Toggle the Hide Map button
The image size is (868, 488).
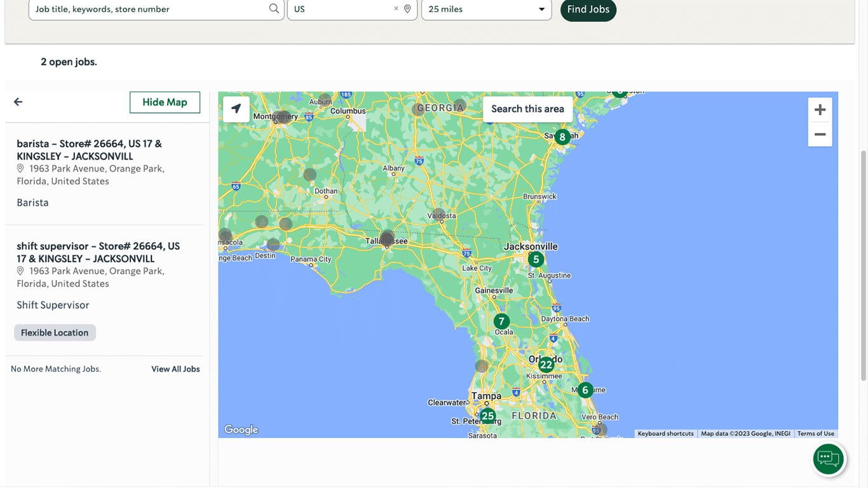tap(165, 102)
